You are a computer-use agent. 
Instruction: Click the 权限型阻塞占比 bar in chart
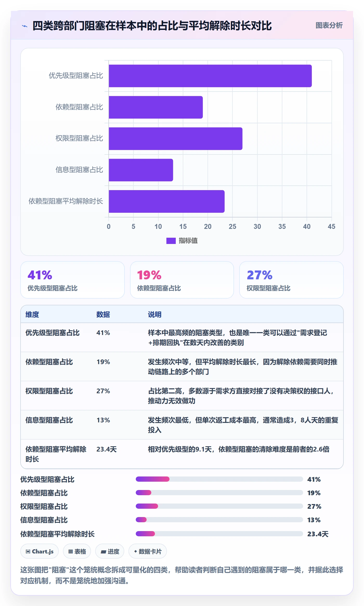pos(175,139)
